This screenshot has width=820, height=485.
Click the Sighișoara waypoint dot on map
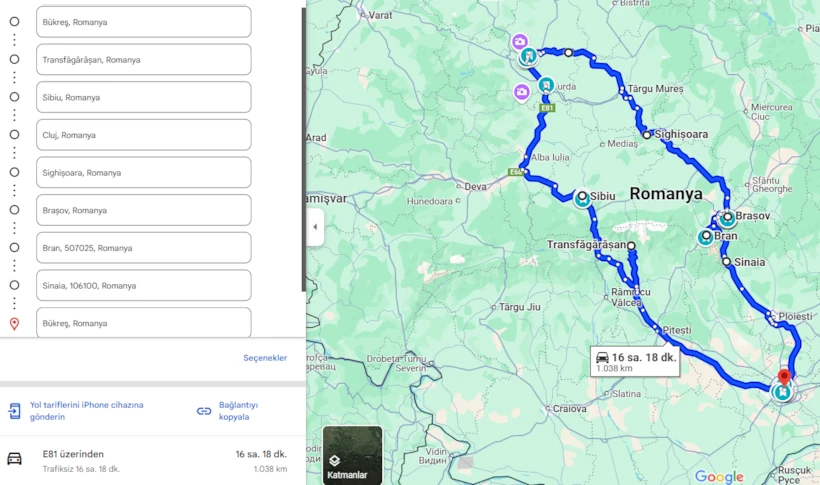click(x=647, y=135)
